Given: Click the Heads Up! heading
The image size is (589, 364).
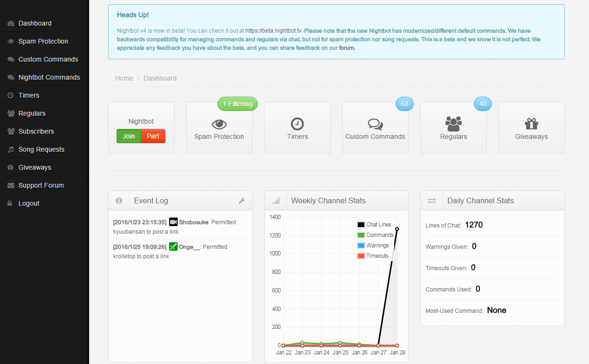Looking at the screenshot, I should pyautogui.click(x=133, y=15).
